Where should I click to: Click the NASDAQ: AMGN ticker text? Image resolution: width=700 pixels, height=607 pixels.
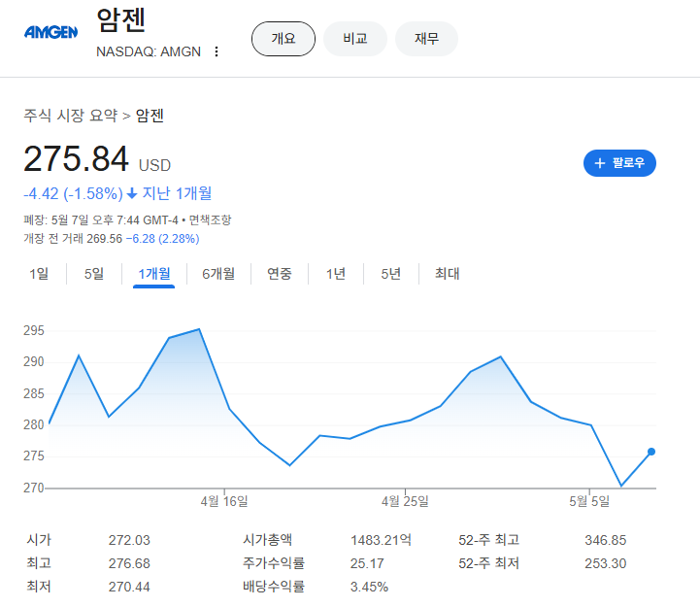point(149,51)
